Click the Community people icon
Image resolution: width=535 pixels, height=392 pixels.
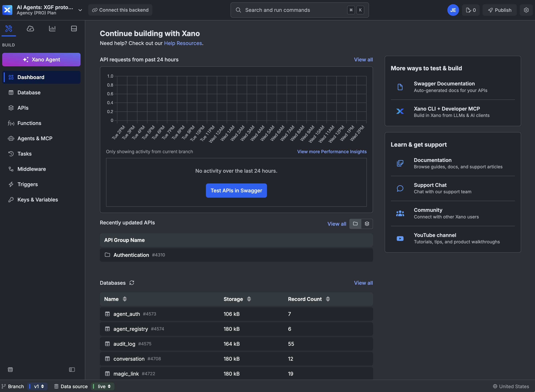coord(400,213)
